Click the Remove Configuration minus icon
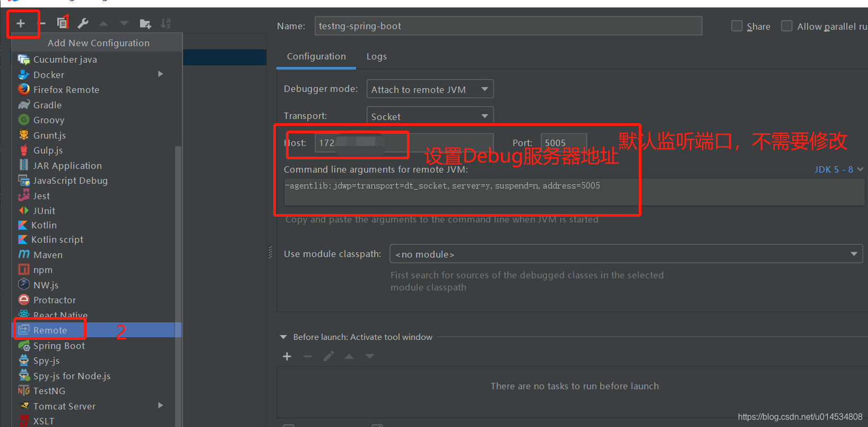This screenshot has height=427, width=868. coord(42,23)
